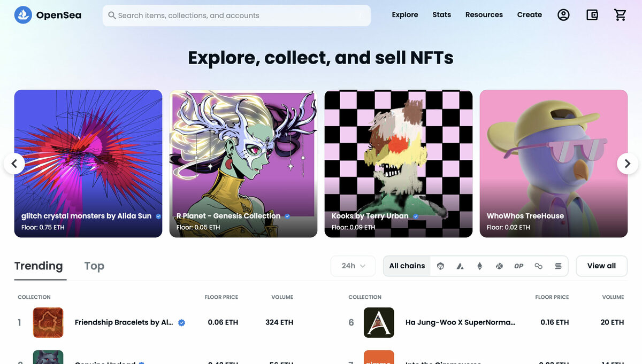Click the OpenSea ship logo

pyautogui.click(x=22, y=14)
